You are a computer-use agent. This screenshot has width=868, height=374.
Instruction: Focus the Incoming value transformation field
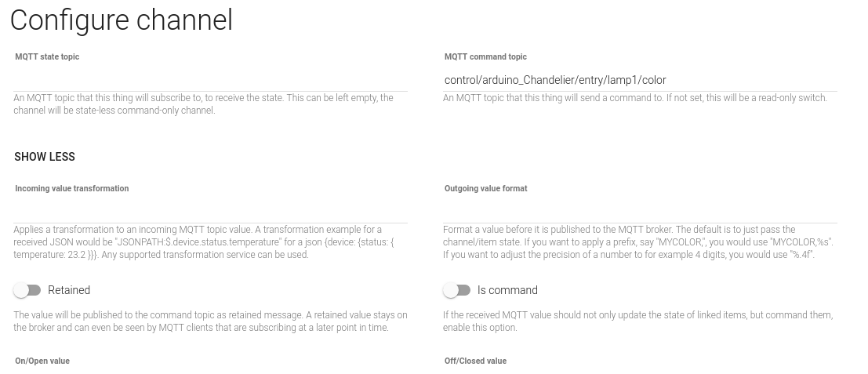point(210,212)
